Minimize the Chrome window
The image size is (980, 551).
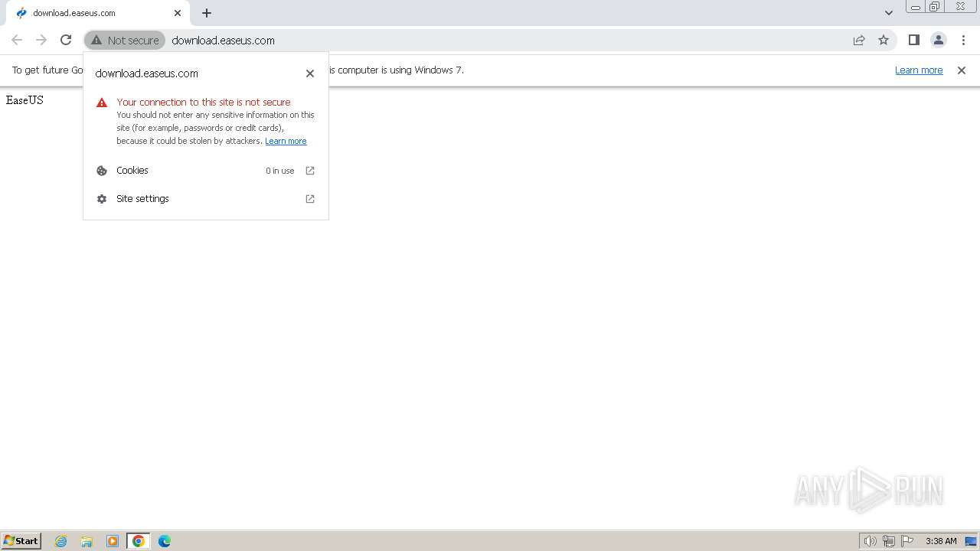915,7
